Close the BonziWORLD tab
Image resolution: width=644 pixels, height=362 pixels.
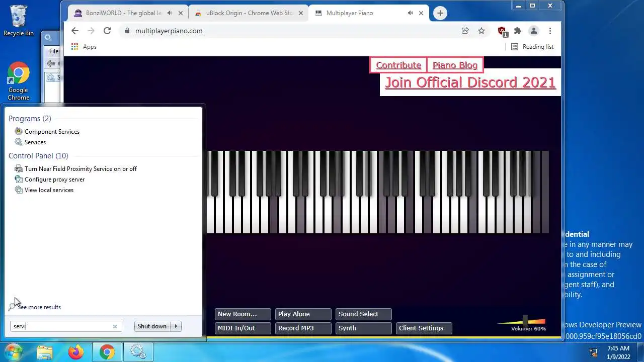[x=180, y=13]
